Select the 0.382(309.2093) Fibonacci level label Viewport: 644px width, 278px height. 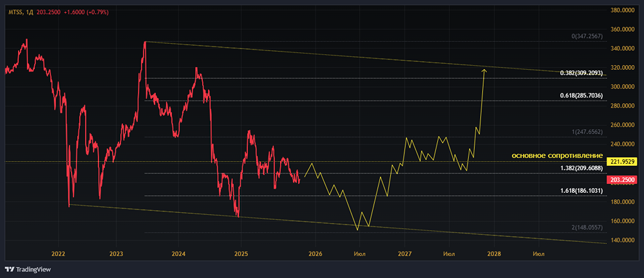pyautogui.click(x=582, y=73)
